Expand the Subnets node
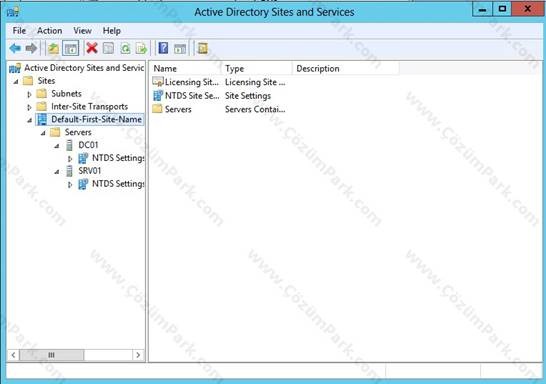The image size is (546, 384). [29, 94]
